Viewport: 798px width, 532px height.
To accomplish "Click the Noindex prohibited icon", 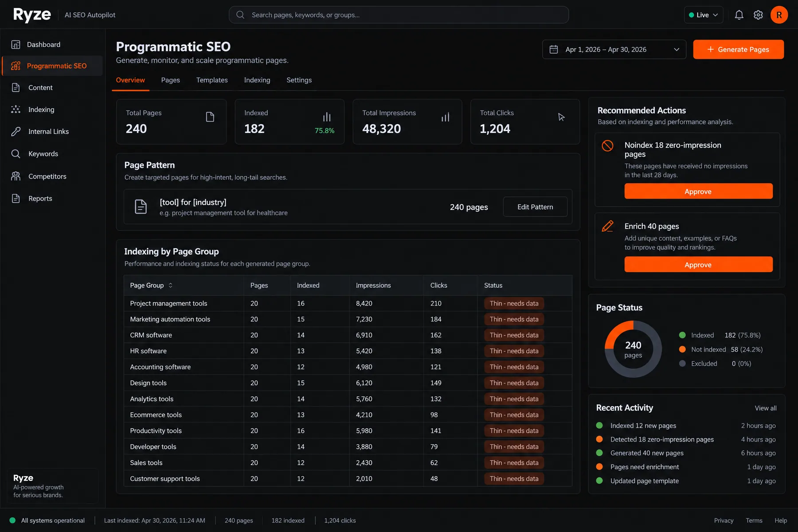I will click(607, 145).
